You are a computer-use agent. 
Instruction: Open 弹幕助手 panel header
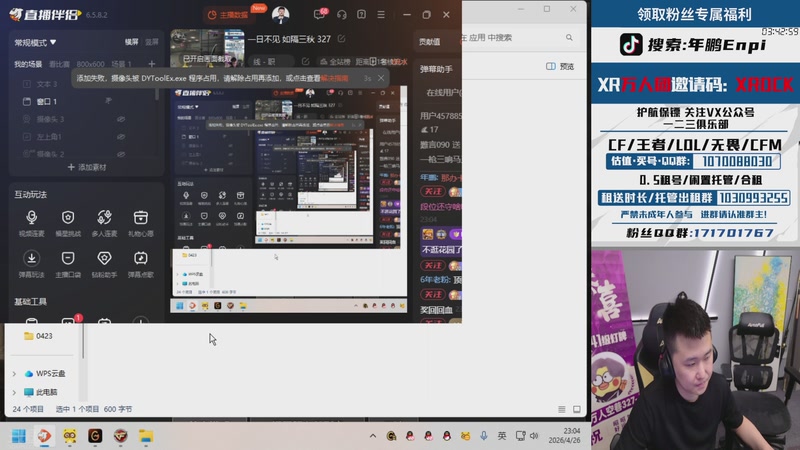436,69
